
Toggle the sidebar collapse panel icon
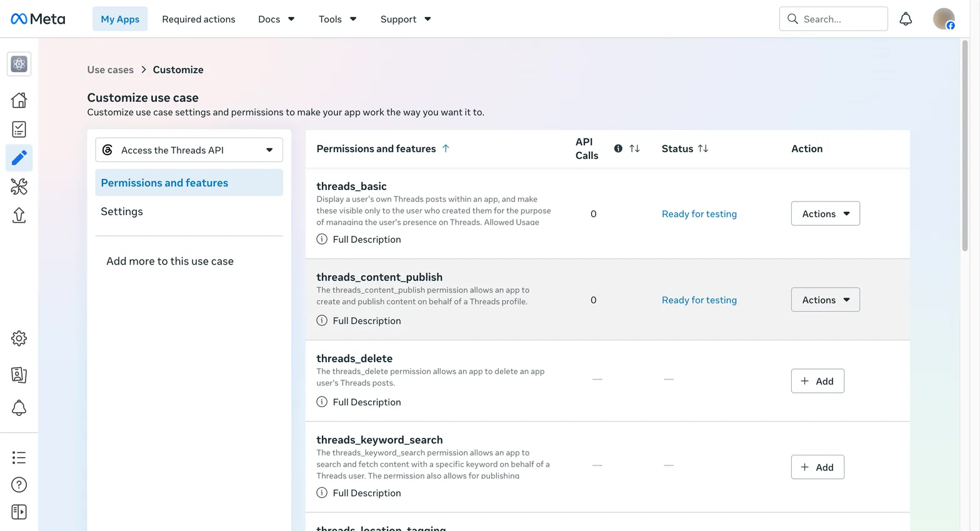pos(19,512)
